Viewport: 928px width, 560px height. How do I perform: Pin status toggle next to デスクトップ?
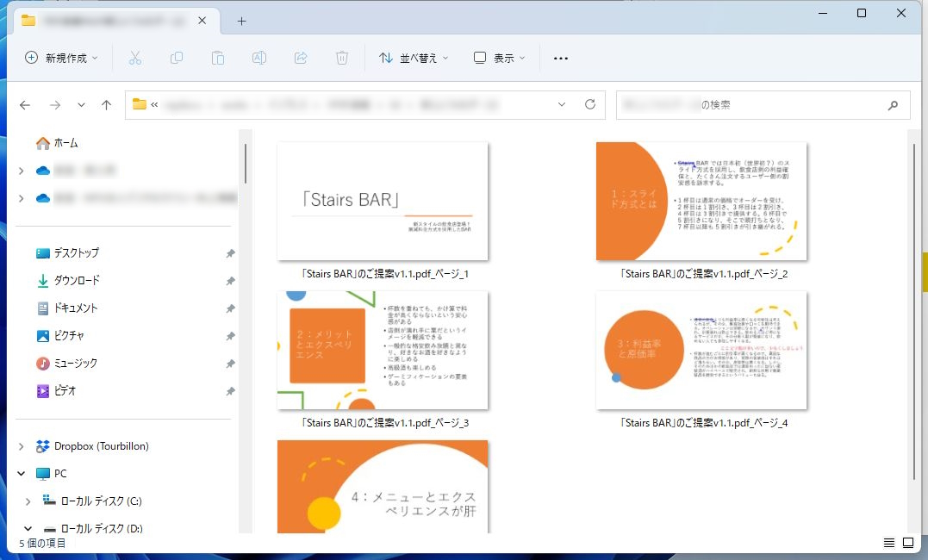pos(231,252)
